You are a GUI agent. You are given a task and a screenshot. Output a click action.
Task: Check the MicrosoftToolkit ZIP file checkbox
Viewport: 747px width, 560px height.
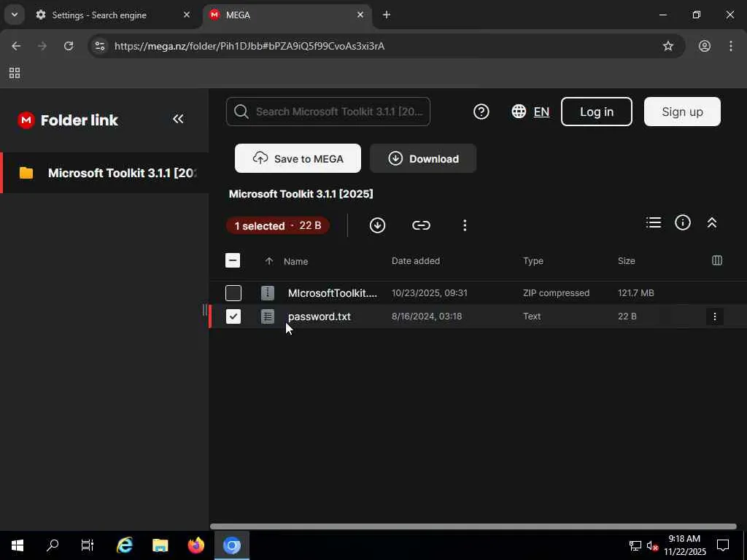click(233, 293)
